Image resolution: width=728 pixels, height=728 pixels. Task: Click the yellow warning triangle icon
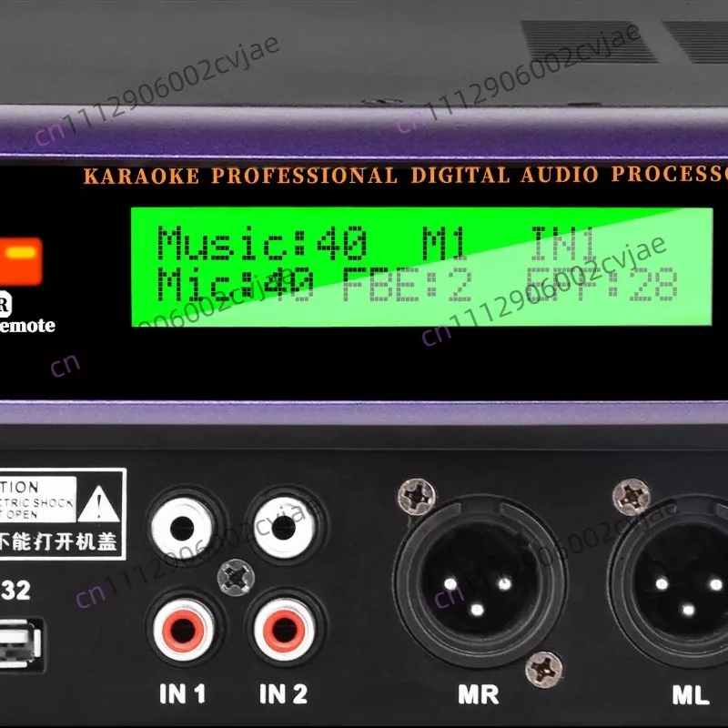[98, 504]
